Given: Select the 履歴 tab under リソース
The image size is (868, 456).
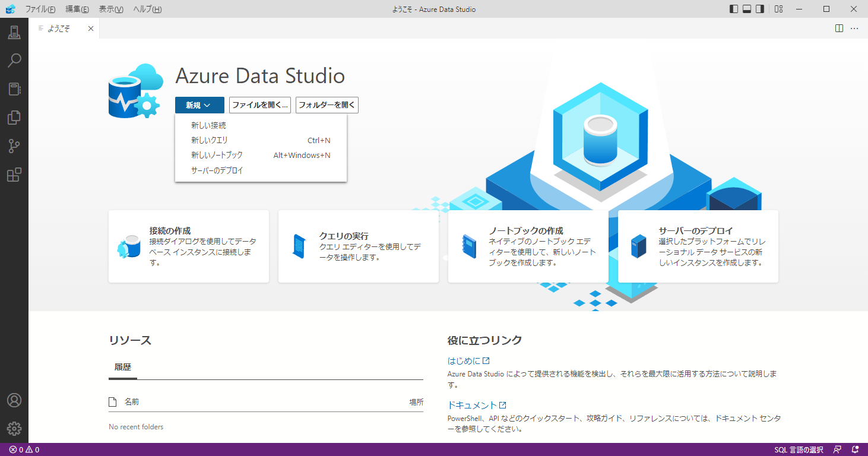Looking at the screenshot, I should tap(123, 367).
